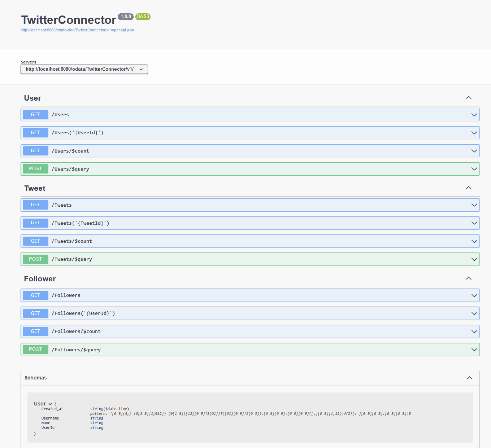Viewport: 491px width, 448px height.
Task: Click the Follower section header
Action: (x=40, y=278)
